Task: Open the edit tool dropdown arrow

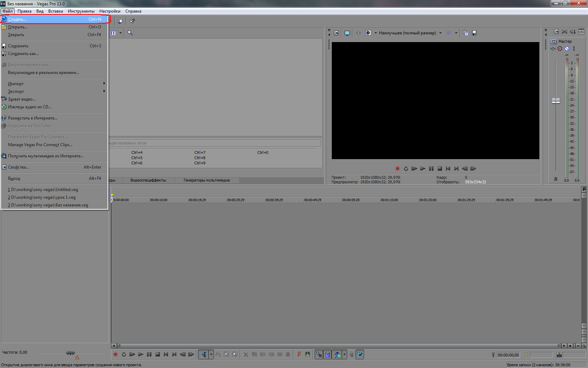Action: [211, 354]
